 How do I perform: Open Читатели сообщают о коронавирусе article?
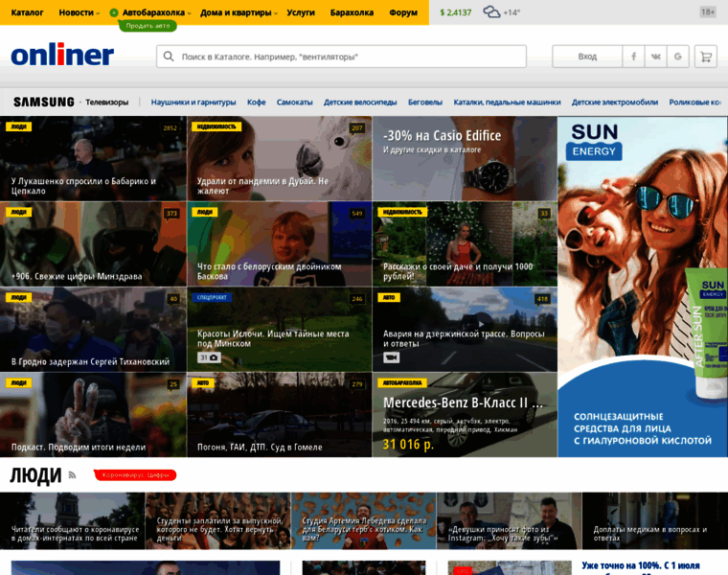coord(73,520)
